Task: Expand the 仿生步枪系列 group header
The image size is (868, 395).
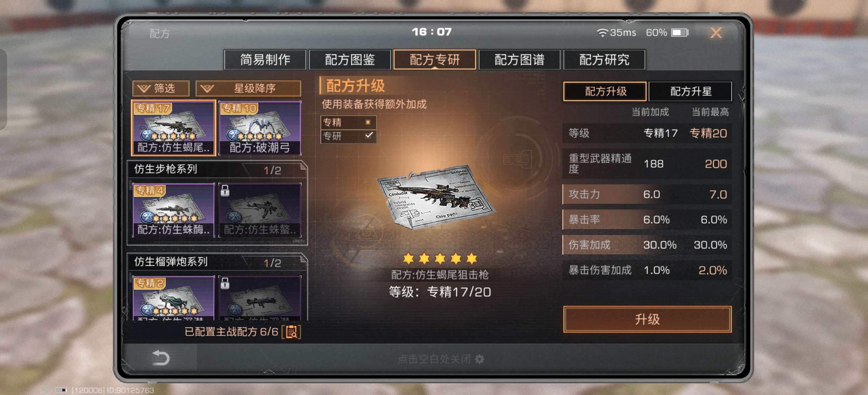Action: pyautogui.click(x=217, y=170)
